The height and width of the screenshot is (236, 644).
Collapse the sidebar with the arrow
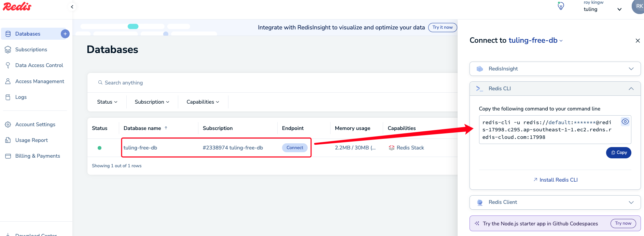click(x=72, y=7)
